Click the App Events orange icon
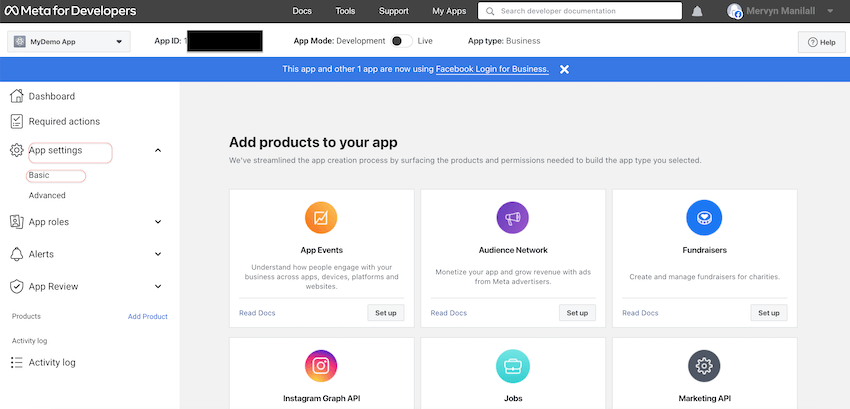This screenshot has height=409, width=850. 321,218
